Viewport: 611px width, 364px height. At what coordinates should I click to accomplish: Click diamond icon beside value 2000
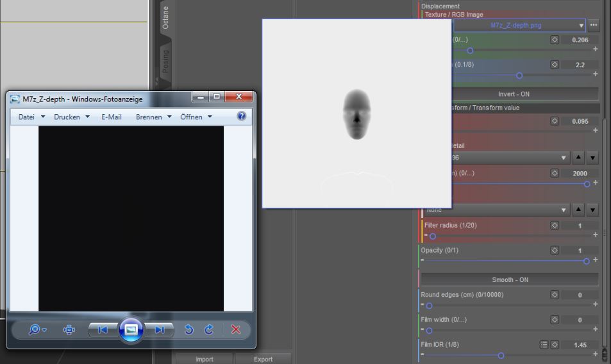(555, 173)
